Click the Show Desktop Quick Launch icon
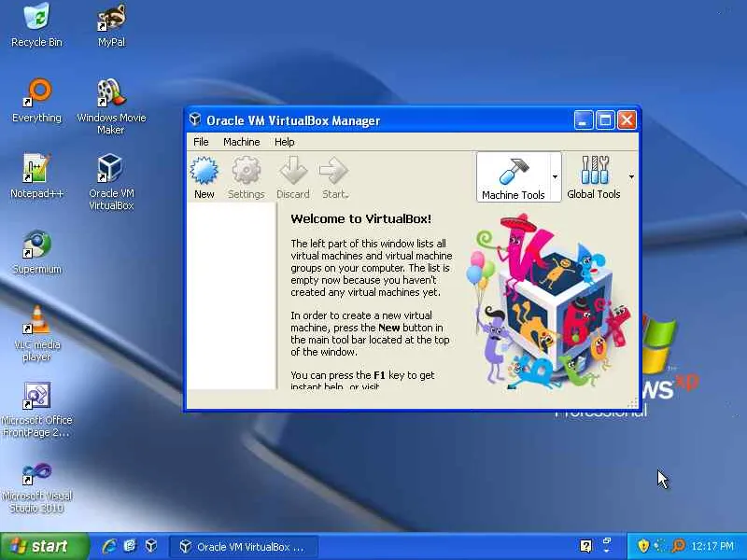The width and height of the screenshot is (747, 560). point(130,546)
